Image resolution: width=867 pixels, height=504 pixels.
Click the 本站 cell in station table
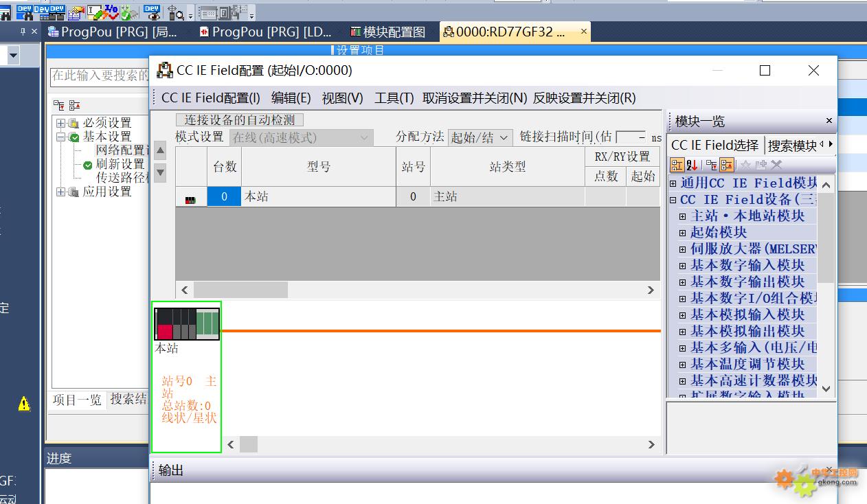coord(319,196)
